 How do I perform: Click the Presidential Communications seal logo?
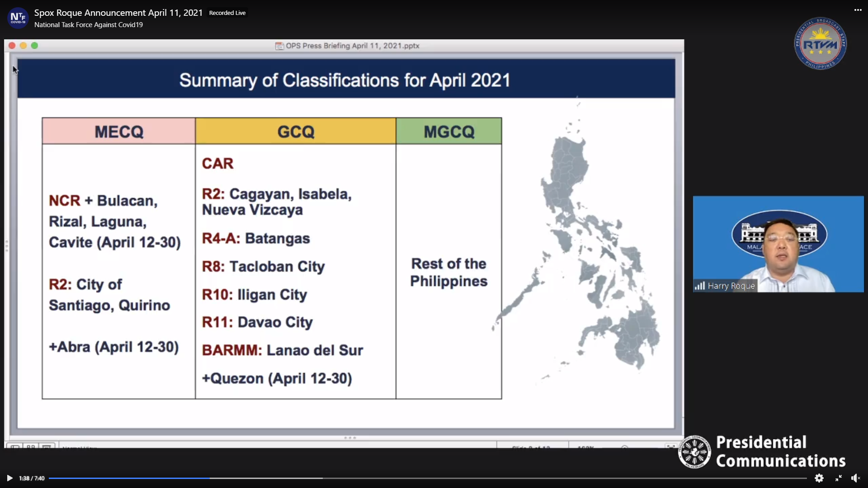pyautogui.click(x=694, y=451)
